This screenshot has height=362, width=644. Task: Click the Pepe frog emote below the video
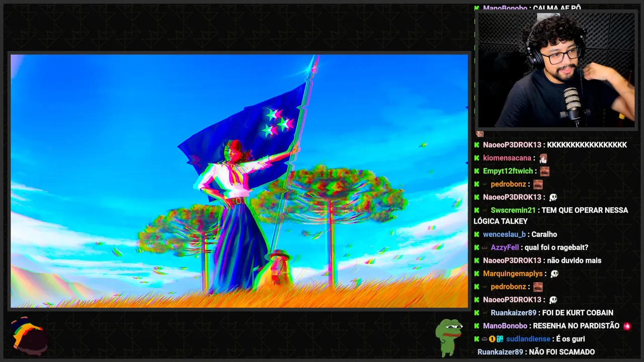click(449, 337)
